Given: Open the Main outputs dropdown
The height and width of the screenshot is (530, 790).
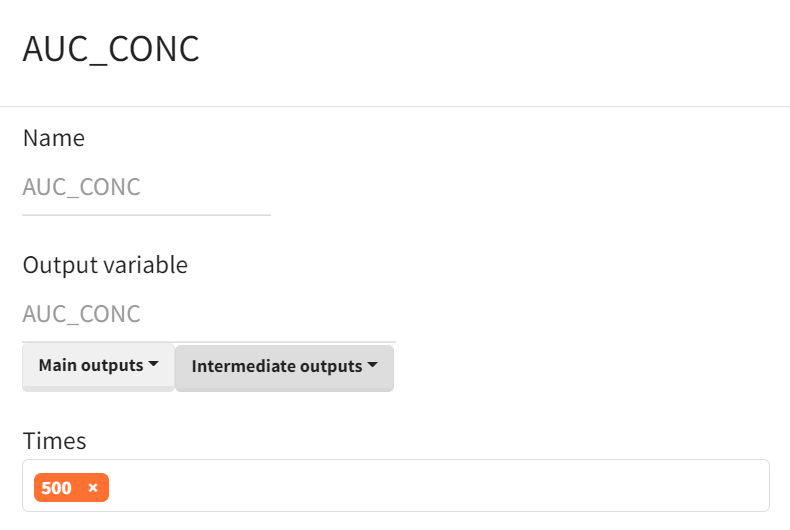Looking at the screenshot, I should tap(98, 366).
